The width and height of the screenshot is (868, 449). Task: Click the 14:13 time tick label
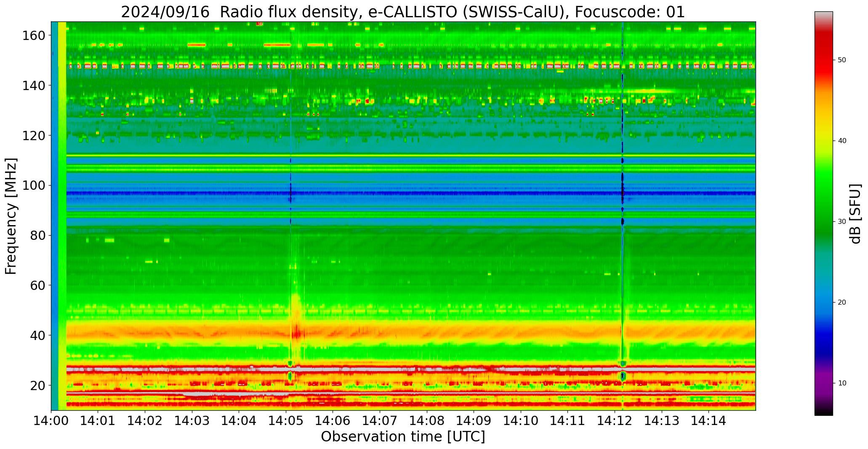coord(661,420)
